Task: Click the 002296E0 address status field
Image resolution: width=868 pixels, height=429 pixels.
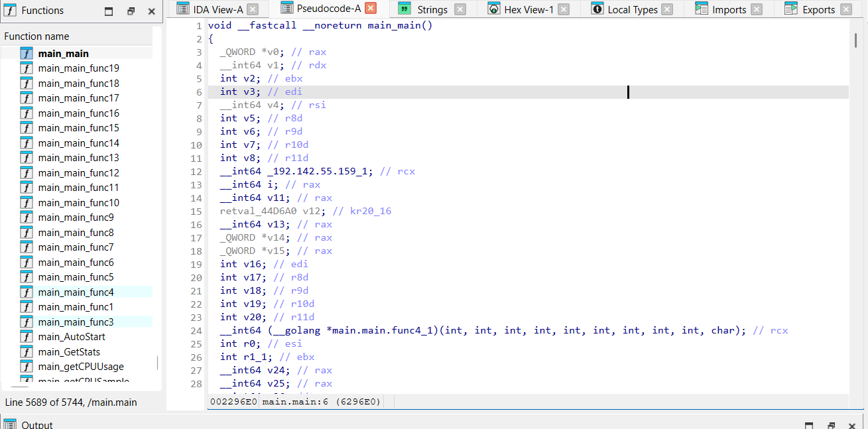Action: point(233,402)
